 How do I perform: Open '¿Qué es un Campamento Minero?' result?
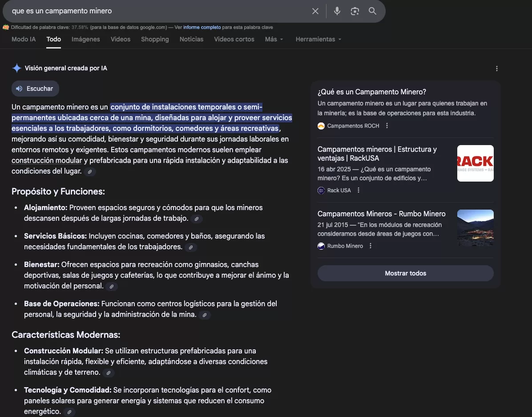(x=372, y=92)
